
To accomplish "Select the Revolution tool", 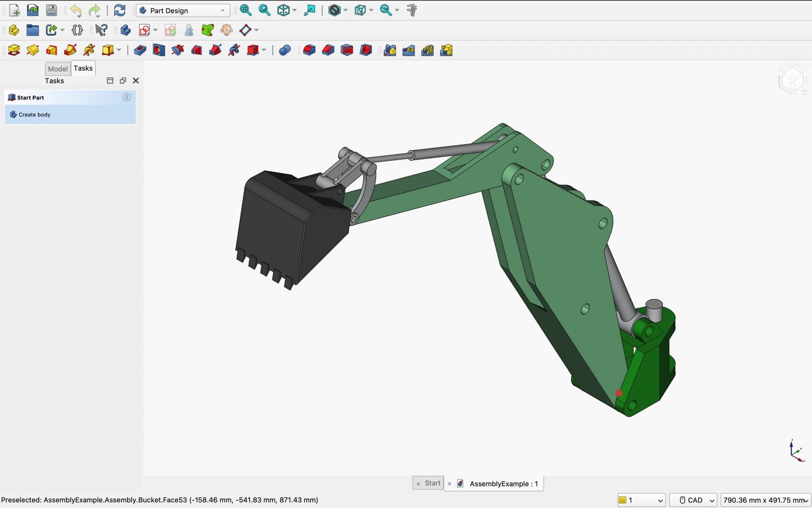I will click(33, 50).
